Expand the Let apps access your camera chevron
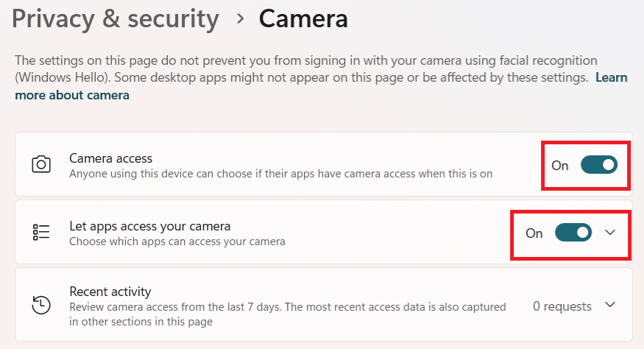This screenshot has width=644, height=349. point(609,233)
